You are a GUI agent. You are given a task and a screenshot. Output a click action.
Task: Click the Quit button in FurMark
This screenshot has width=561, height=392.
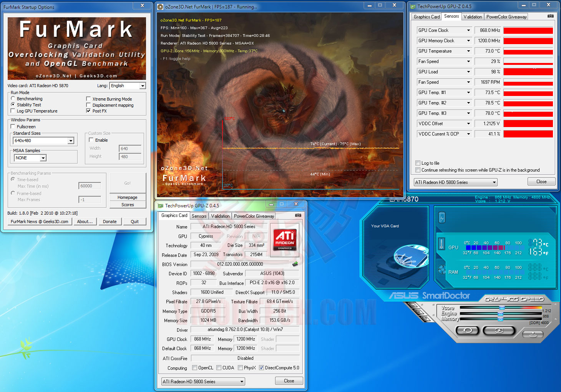click(134, 222)
